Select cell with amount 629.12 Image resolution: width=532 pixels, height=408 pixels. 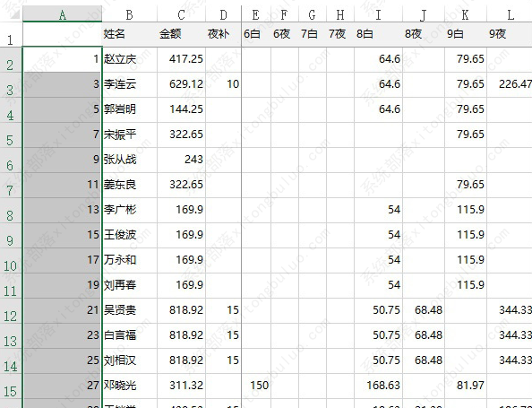pos(181,84)
